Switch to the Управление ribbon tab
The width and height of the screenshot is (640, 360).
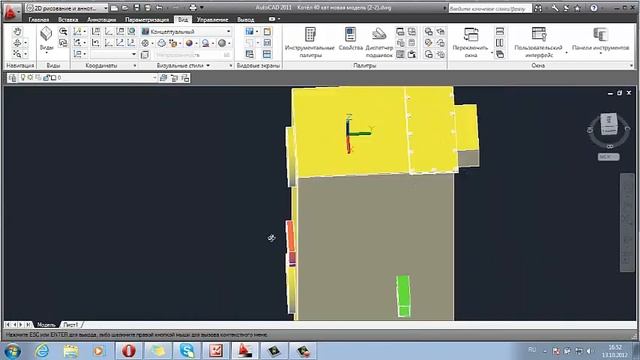tap(212, 19)
